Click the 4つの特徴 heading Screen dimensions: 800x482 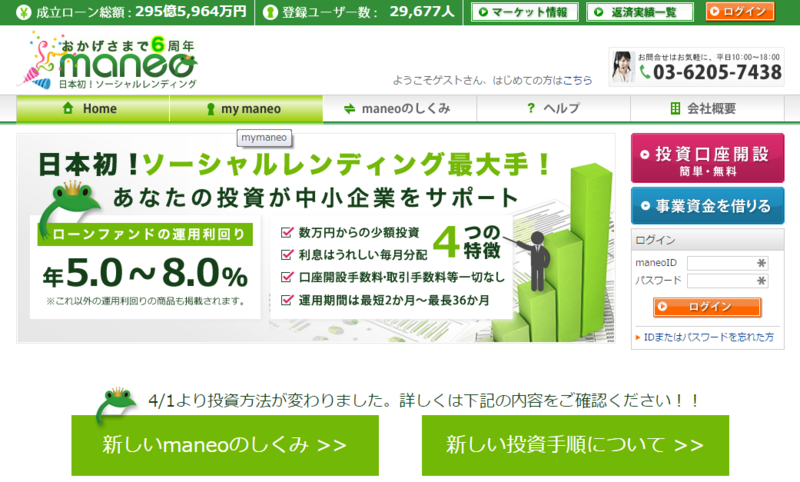[x=467, y=242]
